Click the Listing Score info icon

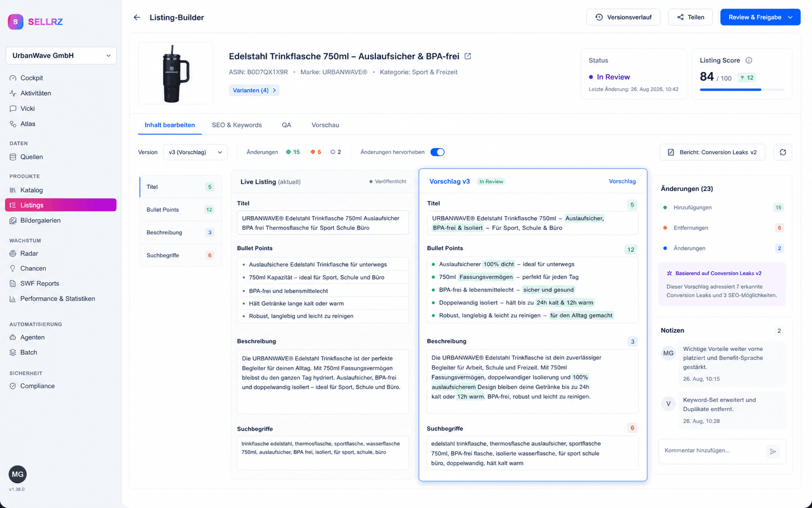749,60
